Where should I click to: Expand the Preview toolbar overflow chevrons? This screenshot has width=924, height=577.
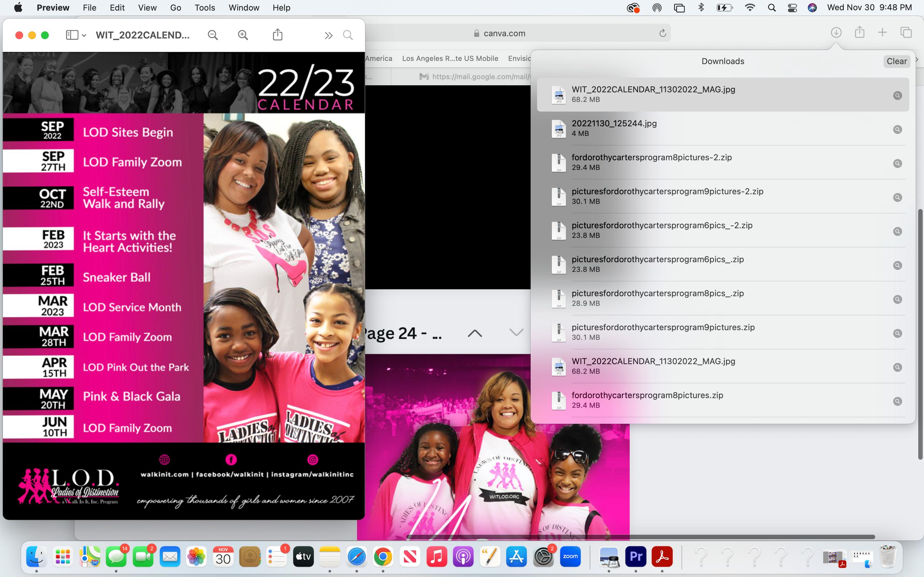(x=328, y=36)
